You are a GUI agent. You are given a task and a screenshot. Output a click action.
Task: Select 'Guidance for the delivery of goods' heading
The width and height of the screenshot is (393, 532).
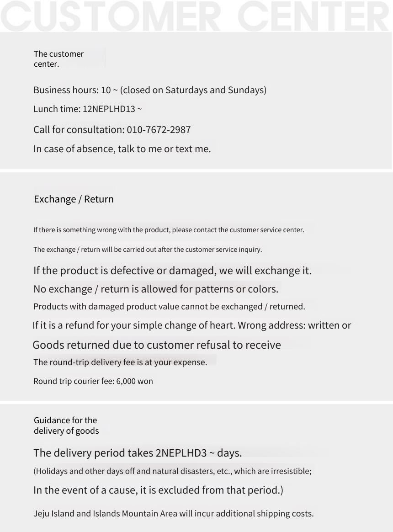tap(66, 426)
